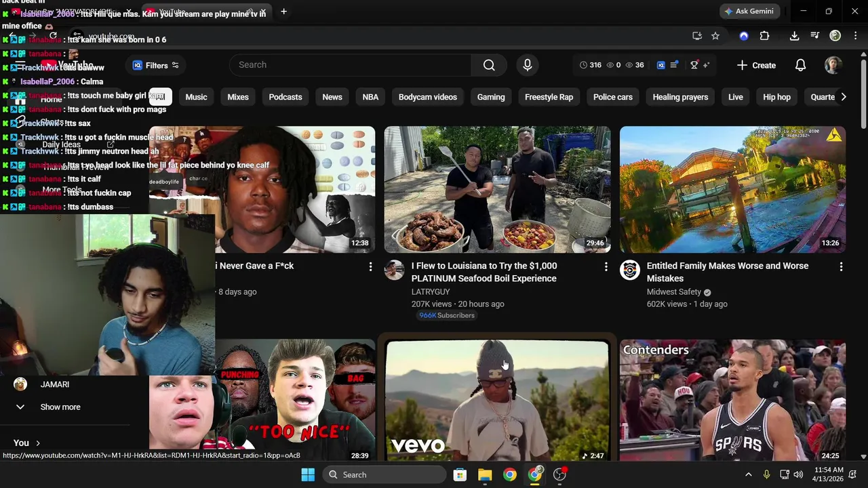Open new browser tab with plus
Image resolution: width=868 pixels, height=488 pixels.
(283, 12)
